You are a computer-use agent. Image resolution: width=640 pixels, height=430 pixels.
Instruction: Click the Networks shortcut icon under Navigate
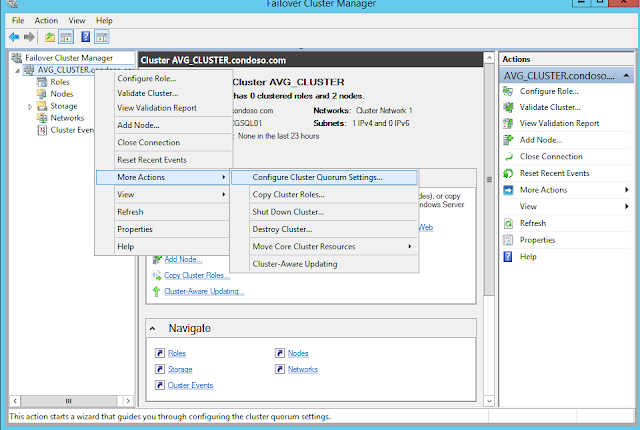[280, 369]
